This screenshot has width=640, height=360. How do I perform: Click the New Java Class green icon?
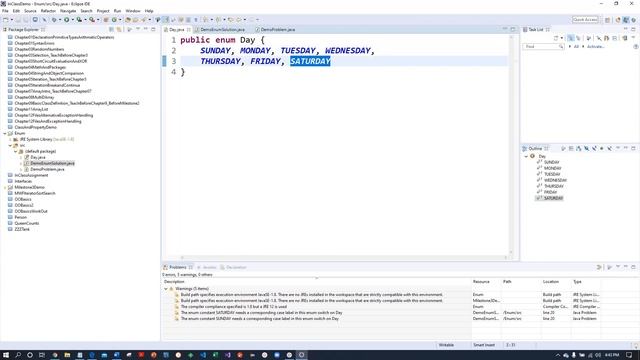tap(114, 20)
